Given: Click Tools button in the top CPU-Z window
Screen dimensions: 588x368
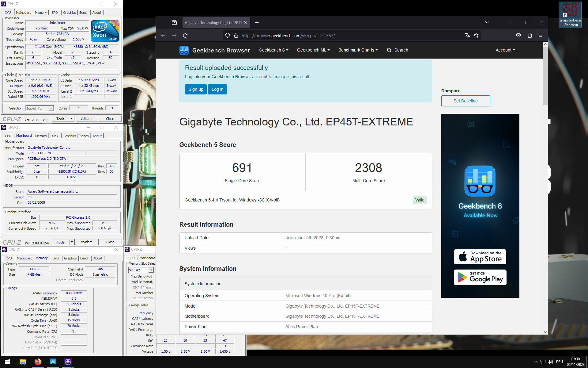Looking at the screenshot, I should (60, 119).
